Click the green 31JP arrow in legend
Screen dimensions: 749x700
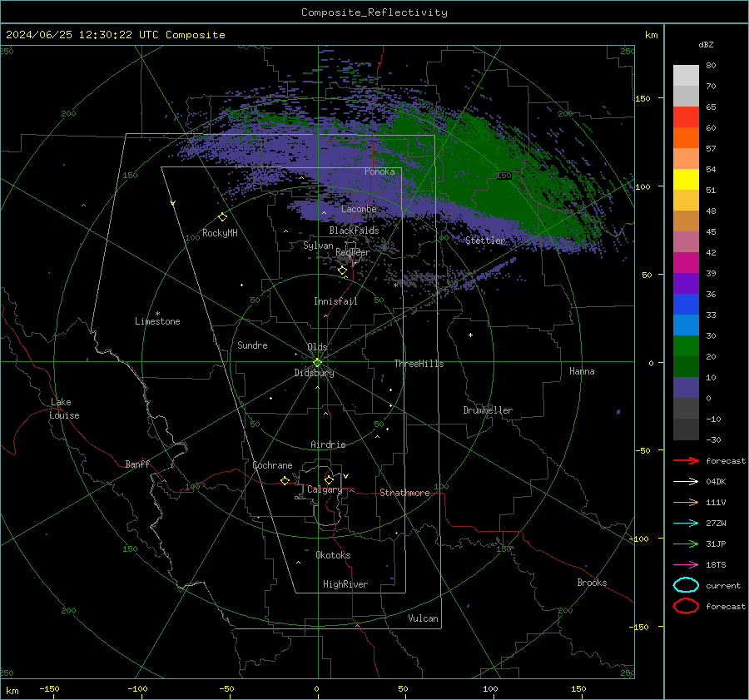[686, 544]
